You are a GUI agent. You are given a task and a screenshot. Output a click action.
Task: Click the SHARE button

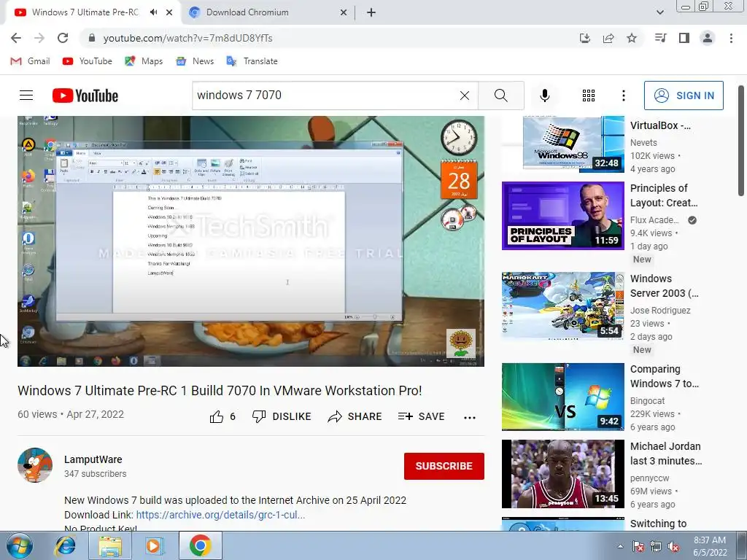point(355,416)
